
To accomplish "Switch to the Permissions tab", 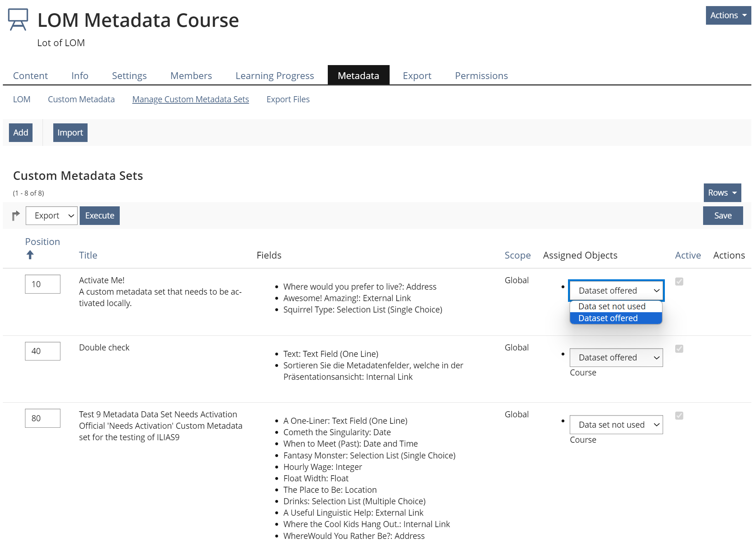I will [x=481, y=76].
